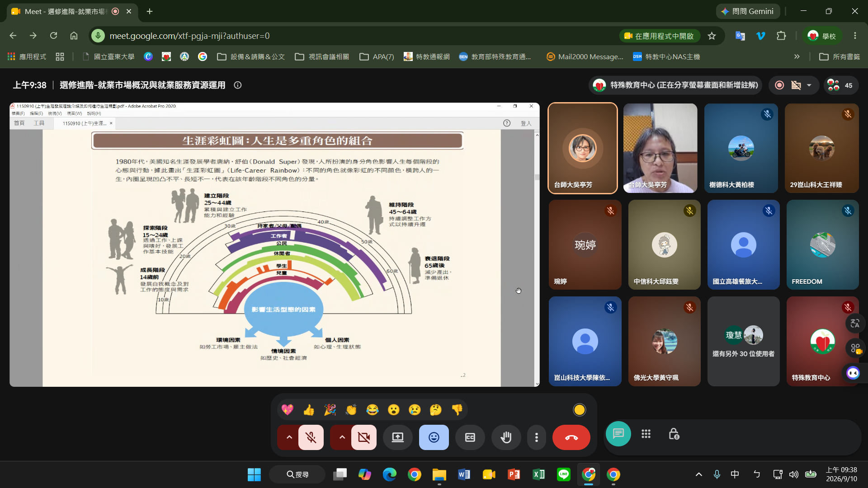The height and width of the screenshot is (488, 868).
Task: Pick the yellow reaction skin tone swatch
Action: click(x=579, y=410)
